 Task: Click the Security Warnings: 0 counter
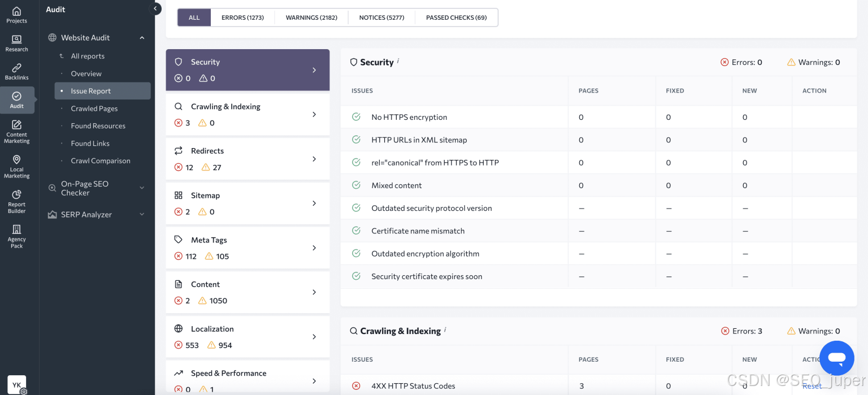(x=814, y=62)
